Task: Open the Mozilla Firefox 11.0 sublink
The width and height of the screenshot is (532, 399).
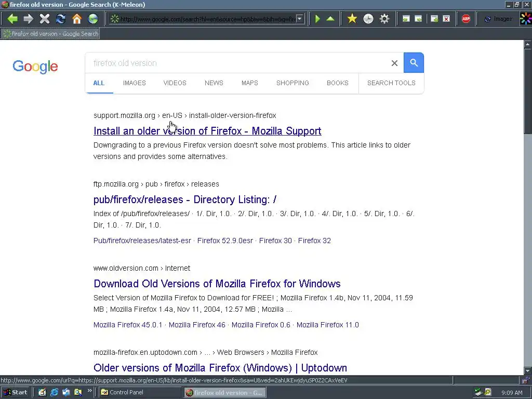Action: [x=328, y=325]
